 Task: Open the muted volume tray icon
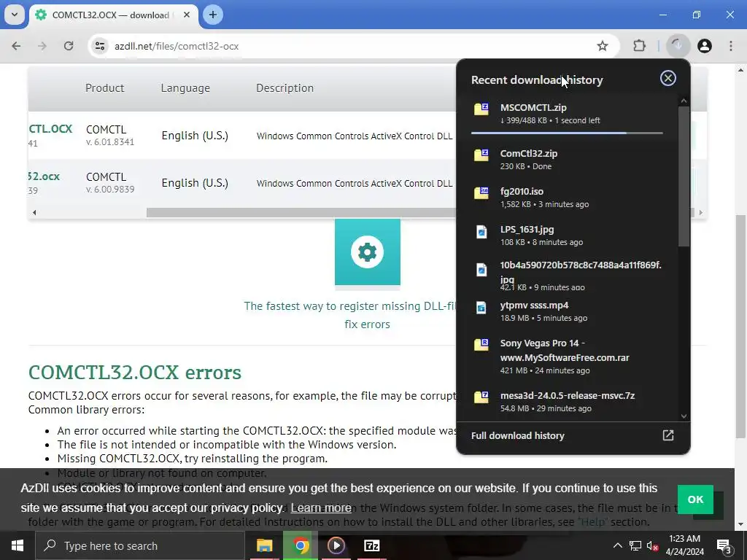(653, 545)
